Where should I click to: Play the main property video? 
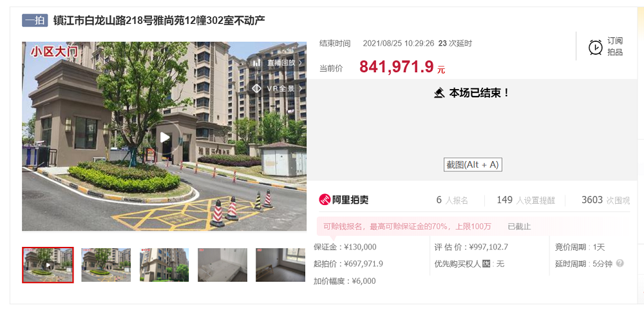[165, 137]
